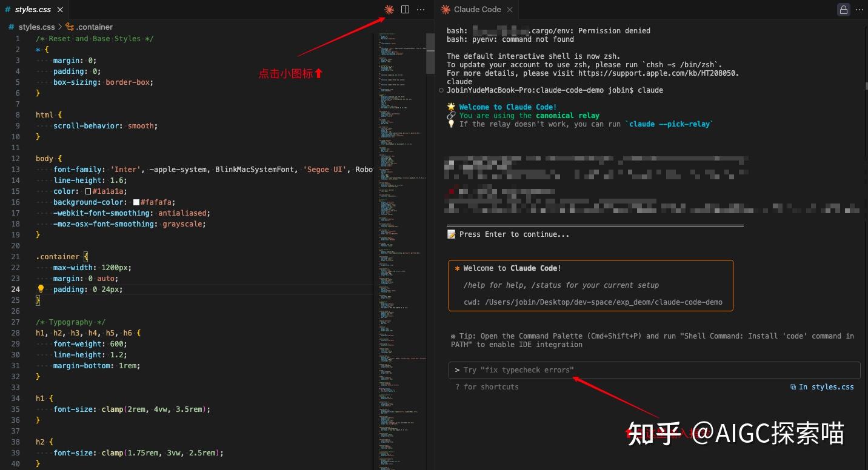This screenshot has width=868, height=470.
Task: Click the "-moz-osx-font-smoothing: grayscale;" line
Action: point(129,224)
